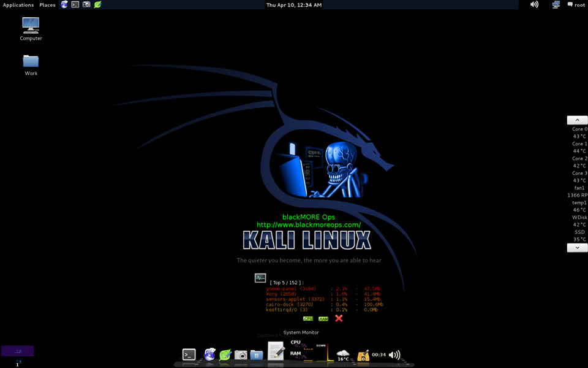588x368 pixels.
Task: Open network connections icon in top panel
Action: pos(556,4)
